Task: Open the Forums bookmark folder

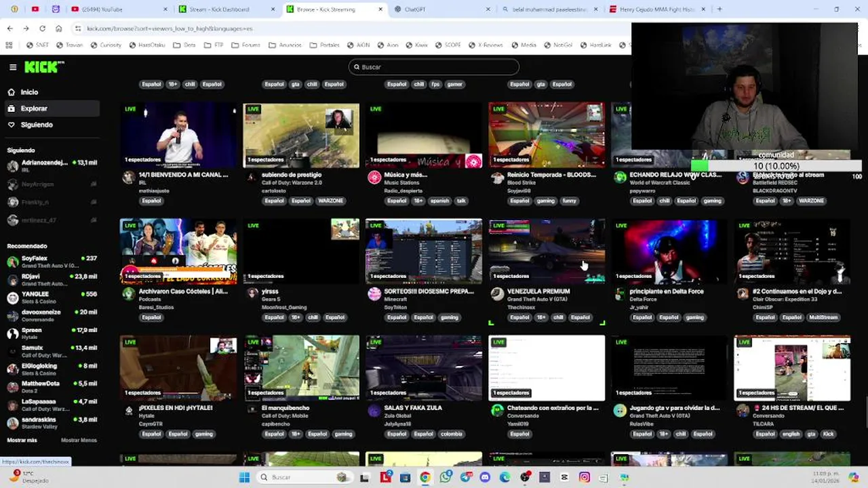Action: click(246, 45)
